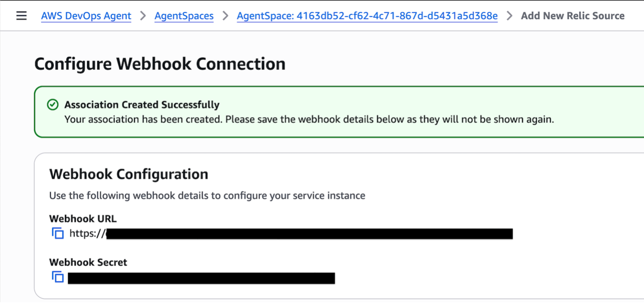644x304 pixels.
Task: Expand the breadcrumb chevron after AWS DevOps Agent
Action: pyautogui.click(x=142, y=15)
